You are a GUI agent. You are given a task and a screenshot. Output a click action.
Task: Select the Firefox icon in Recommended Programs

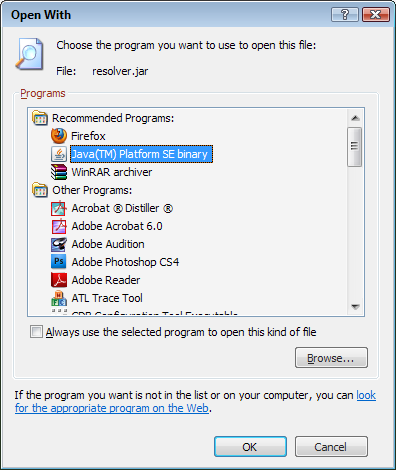pyautogui.click(x=59, y=136)
